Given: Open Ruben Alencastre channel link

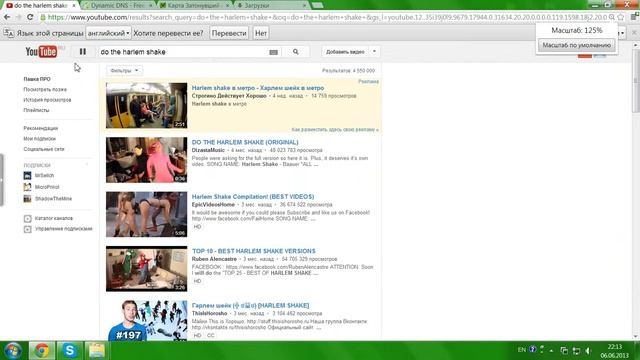Looking at the screenshot, I should [x=214, y=259].
